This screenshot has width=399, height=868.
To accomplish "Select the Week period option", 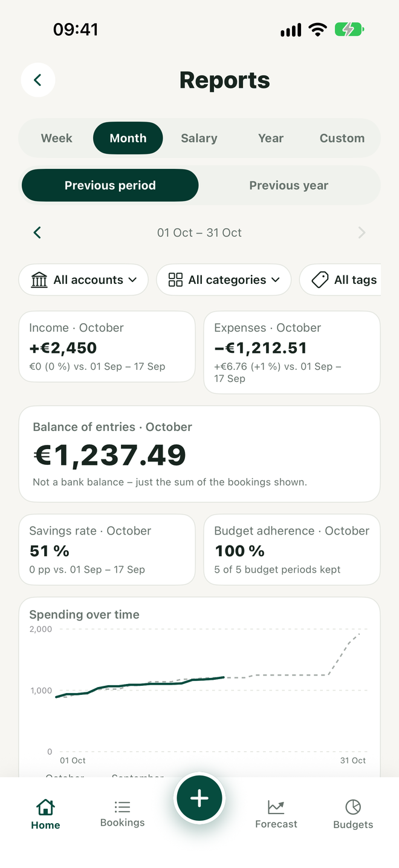I will pos(56,138).
